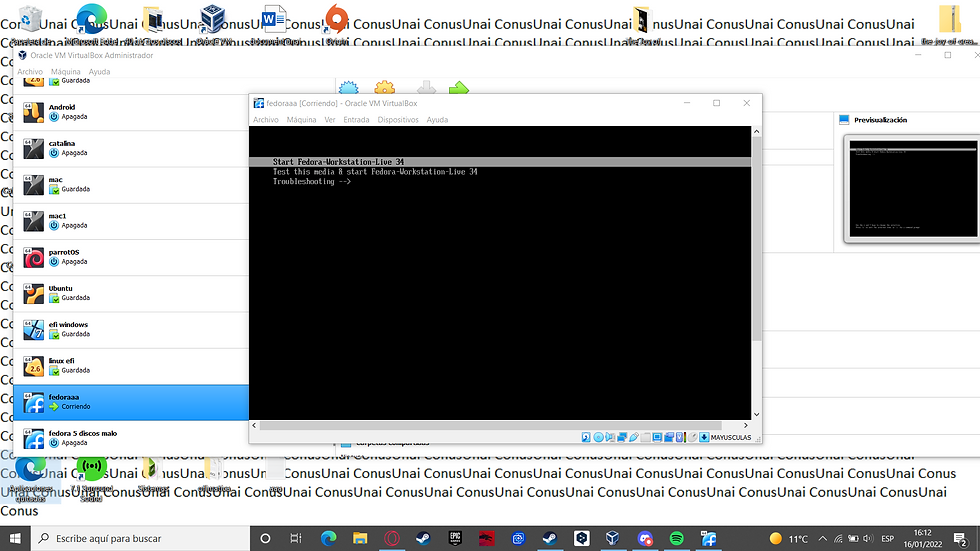The height and width of the screenshot is (551, 980).
Task: Open Ayuda menu in fedoraaa VM window
Action: point(438,120)
